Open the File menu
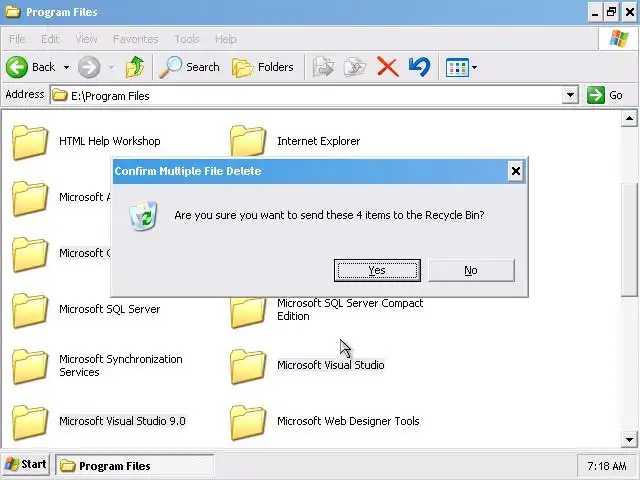This screenshot has height=480, width=640. 17,39
